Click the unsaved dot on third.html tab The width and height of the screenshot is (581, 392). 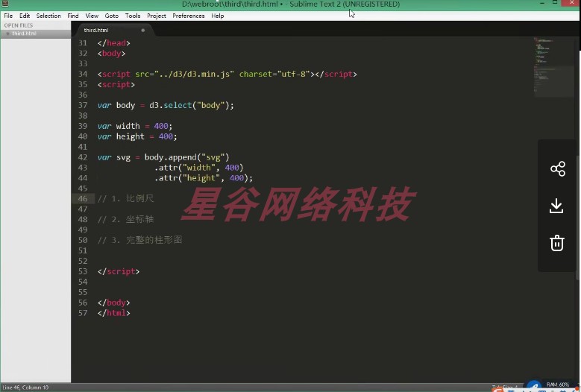pos(142,31)
